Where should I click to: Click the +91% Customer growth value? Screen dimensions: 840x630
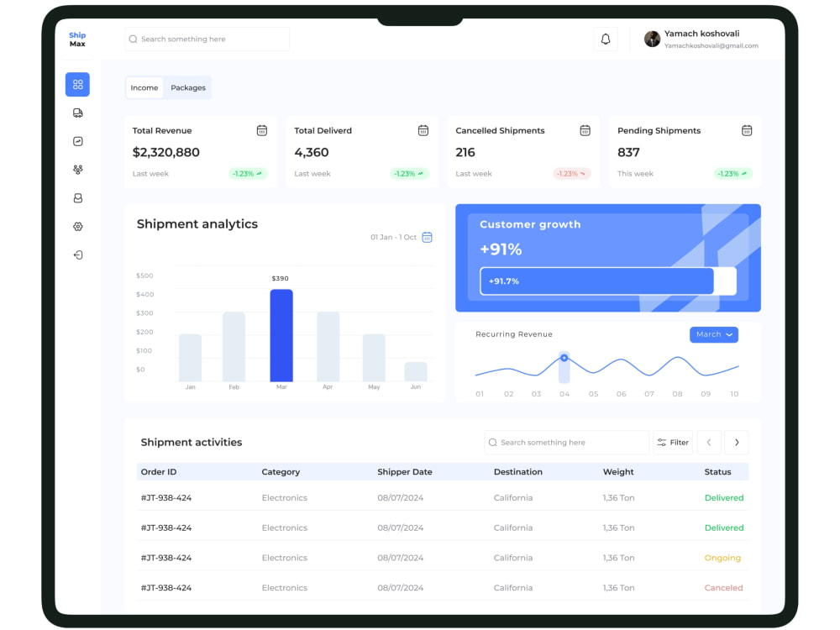tap(501, 249)
